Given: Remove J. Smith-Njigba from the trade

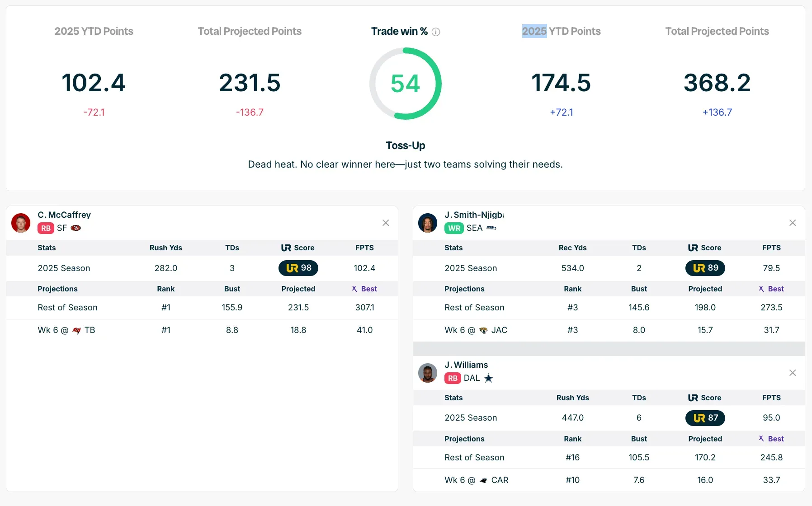Looking at the screenshot, I should click(793, 223).
